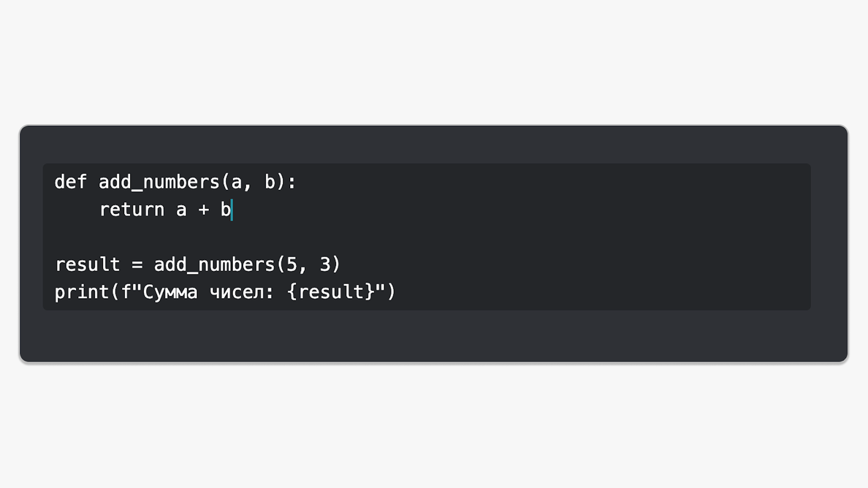The image size is (868, 488).
Task: Click the add_numbers function name after def
Action: [159, 182]
